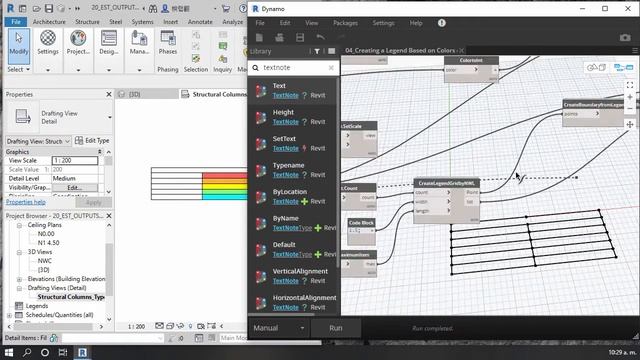
Task: Open the Phases tool
Action: pyautogui.click(x=168, y=43)
